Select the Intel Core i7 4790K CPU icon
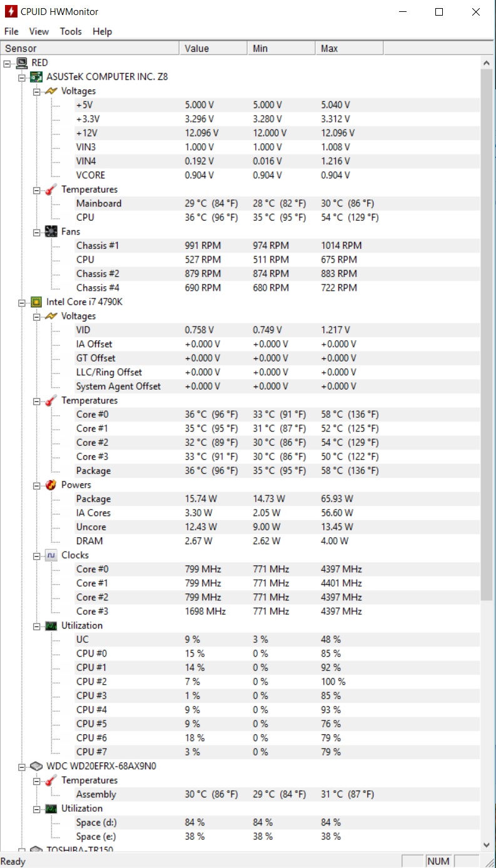The height and width of the screenshot is (868, 496). tap(37, 302)
